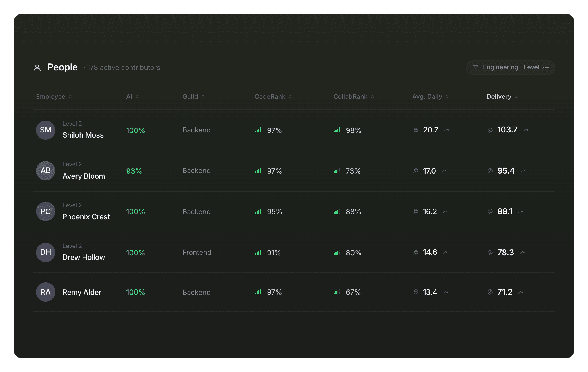Screen dimensions: 588x372
Task: Sort by the CollabRank column header
Action: pos(354,96)
